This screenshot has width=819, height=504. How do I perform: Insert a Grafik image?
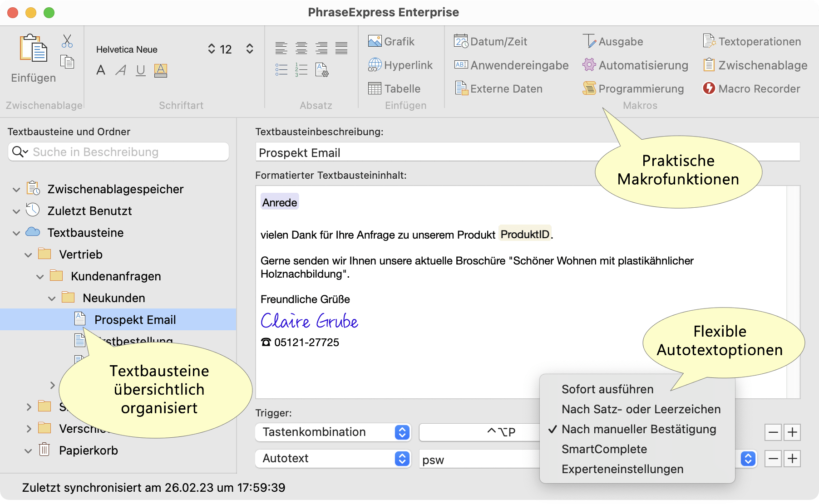click(391, 41)
